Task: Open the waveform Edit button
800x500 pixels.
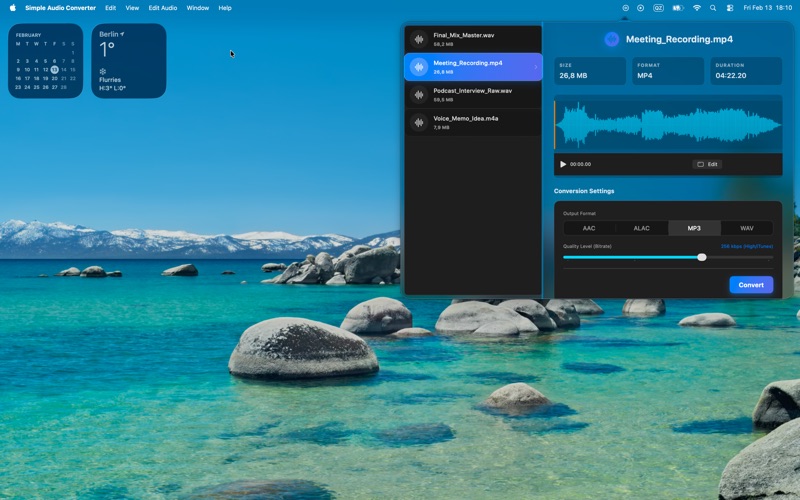Action: click(707, 164)
